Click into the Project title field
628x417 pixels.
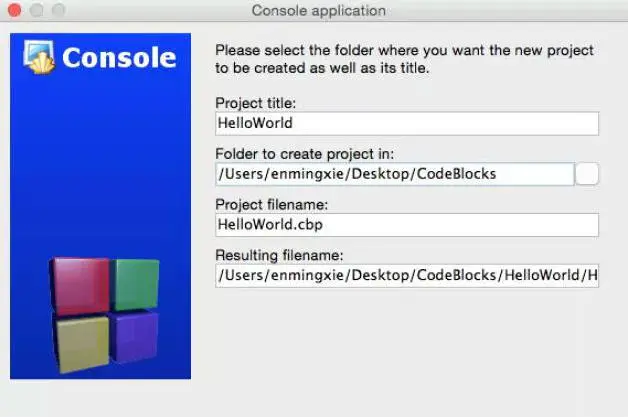(406, 123)
